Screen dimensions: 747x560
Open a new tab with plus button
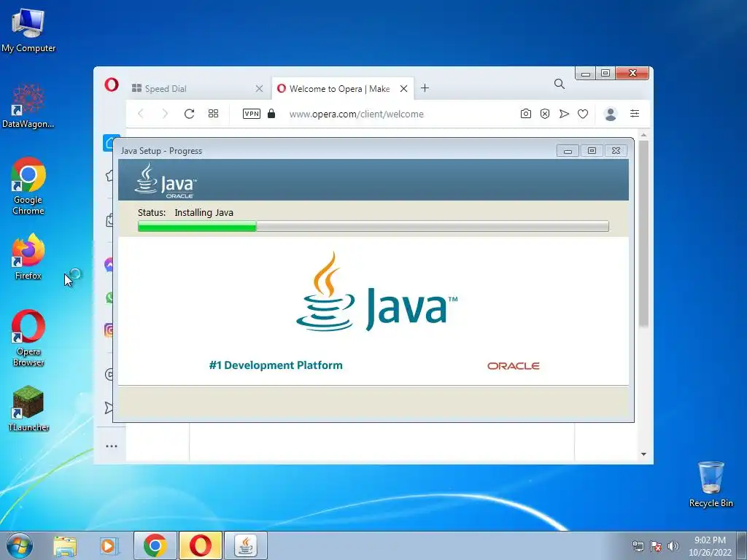click(425, 88)
